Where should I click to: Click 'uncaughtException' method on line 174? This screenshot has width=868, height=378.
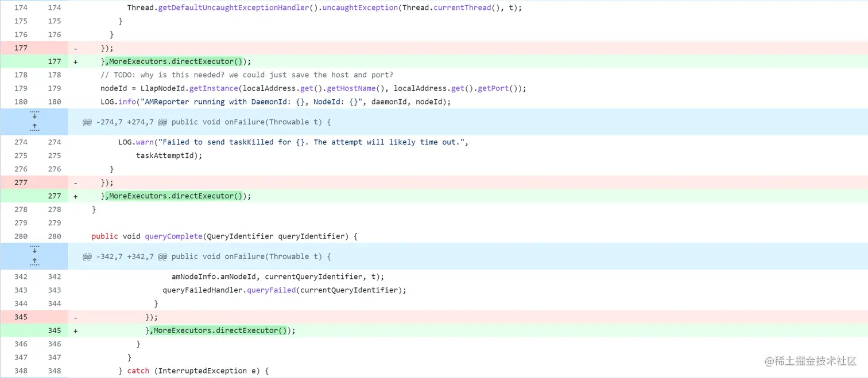(x=360, y=7)
